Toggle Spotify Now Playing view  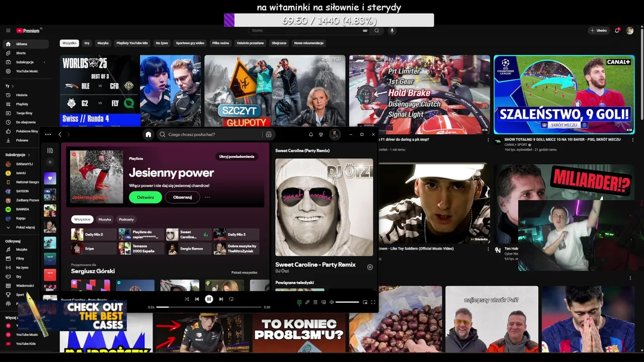click(299, 302)
